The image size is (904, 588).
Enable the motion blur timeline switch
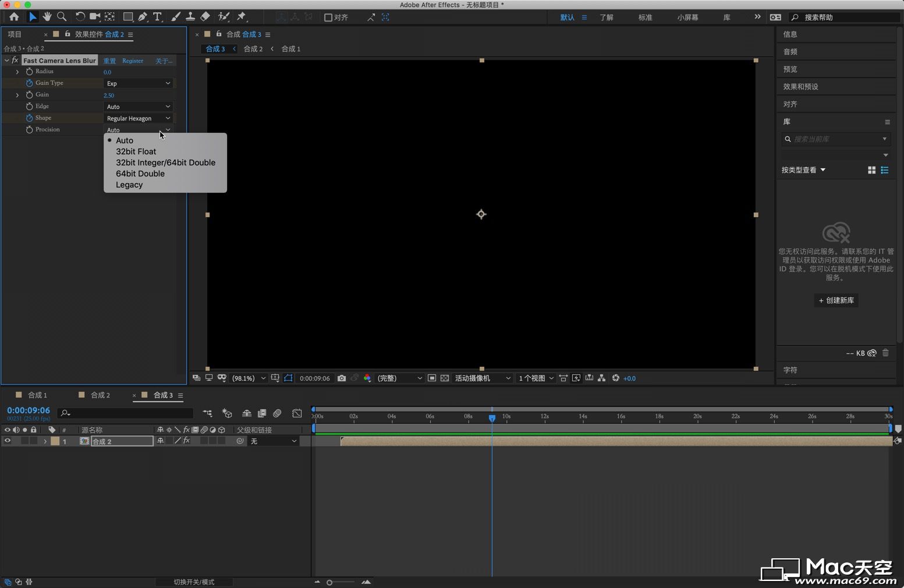point(277,413)
